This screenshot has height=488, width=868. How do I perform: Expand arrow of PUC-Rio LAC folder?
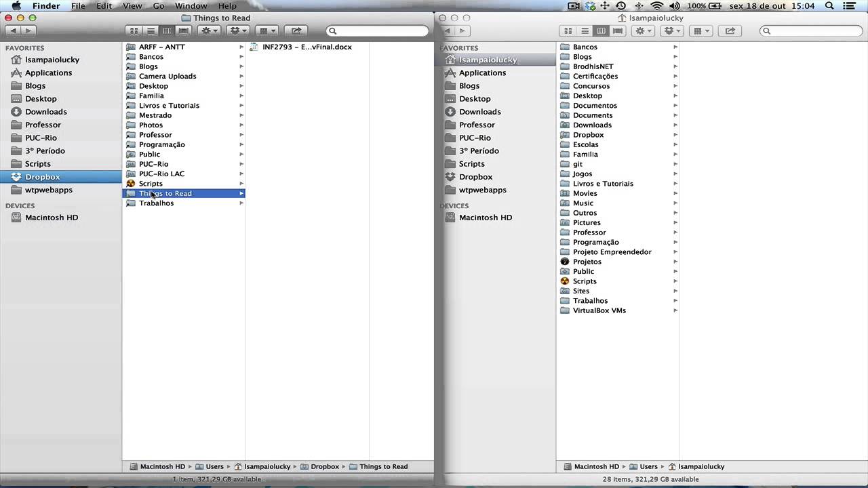[241, 174]
